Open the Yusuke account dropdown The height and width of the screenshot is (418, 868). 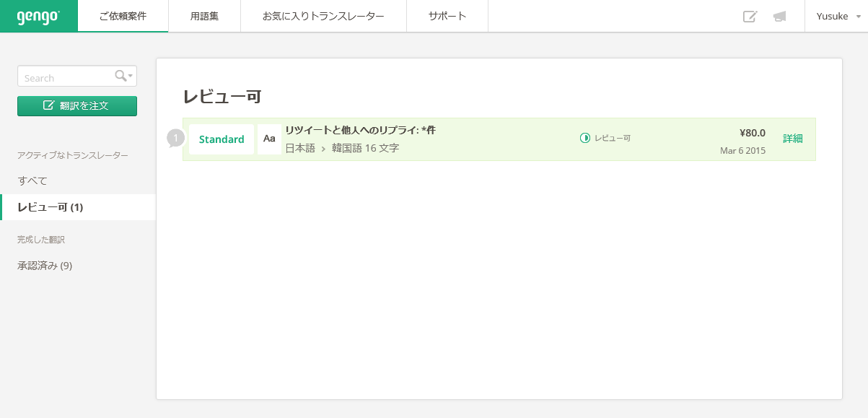coord(837,17)
